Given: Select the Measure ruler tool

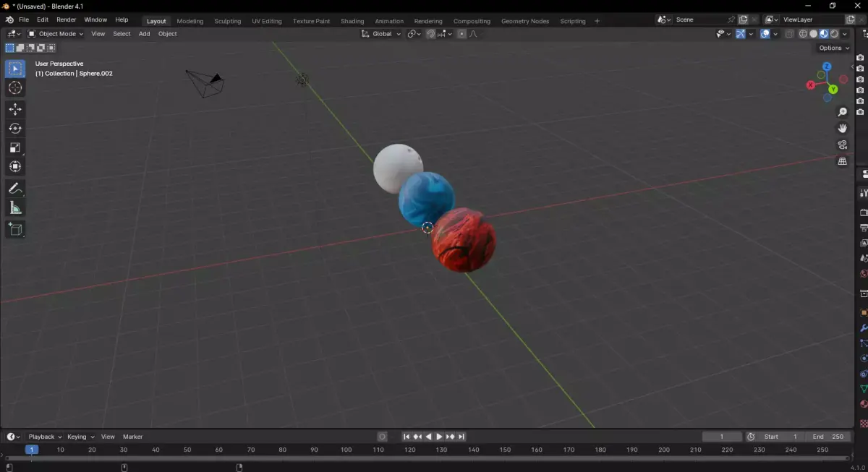Looking at the screenshot, I should tap(15, 208).
